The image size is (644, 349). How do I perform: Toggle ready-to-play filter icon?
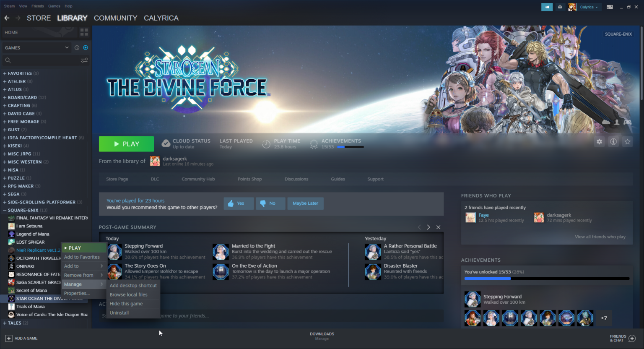(x=86, y=48)
